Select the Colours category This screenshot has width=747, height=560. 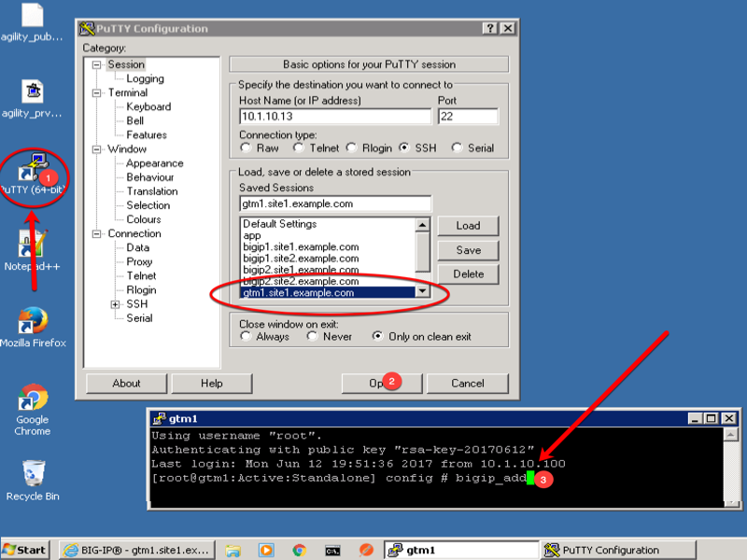coord(144,219)
